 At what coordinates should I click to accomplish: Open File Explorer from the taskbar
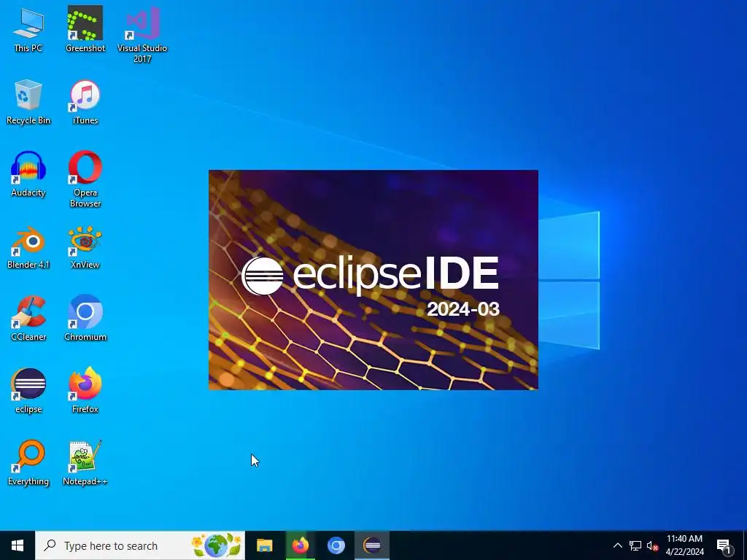tap(264, 545)
